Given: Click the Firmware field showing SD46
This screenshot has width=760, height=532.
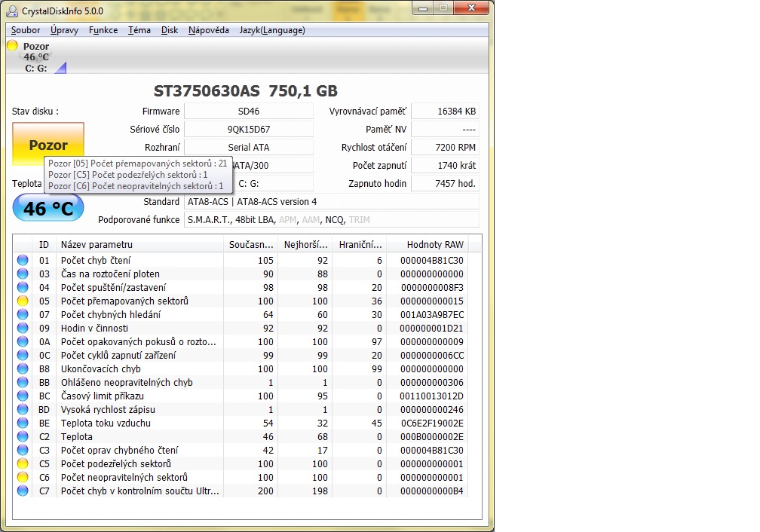Looking at the screenshot, I should coord(249,111).
